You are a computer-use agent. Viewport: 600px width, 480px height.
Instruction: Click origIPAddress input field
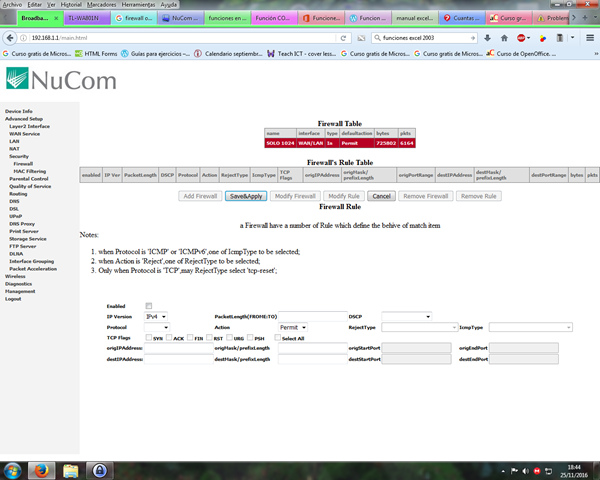tap(179, 348)
